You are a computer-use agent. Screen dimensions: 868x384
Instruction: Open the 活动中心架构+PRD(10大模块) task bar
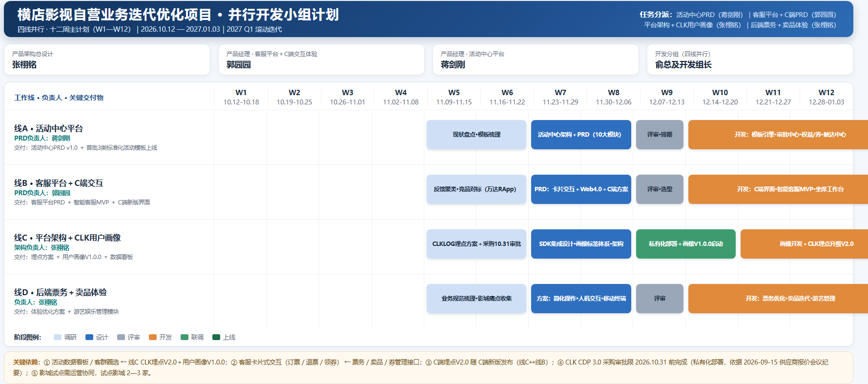pyautogui.click(x=581, y=135)
